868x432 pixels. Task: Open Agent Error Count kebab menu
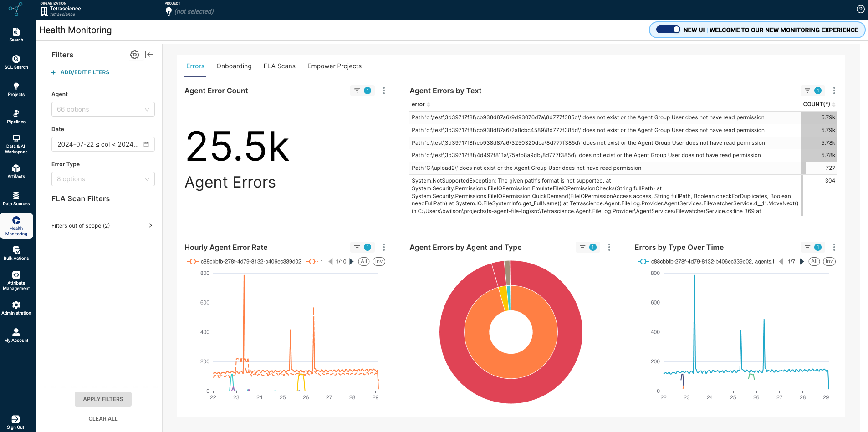384,91
